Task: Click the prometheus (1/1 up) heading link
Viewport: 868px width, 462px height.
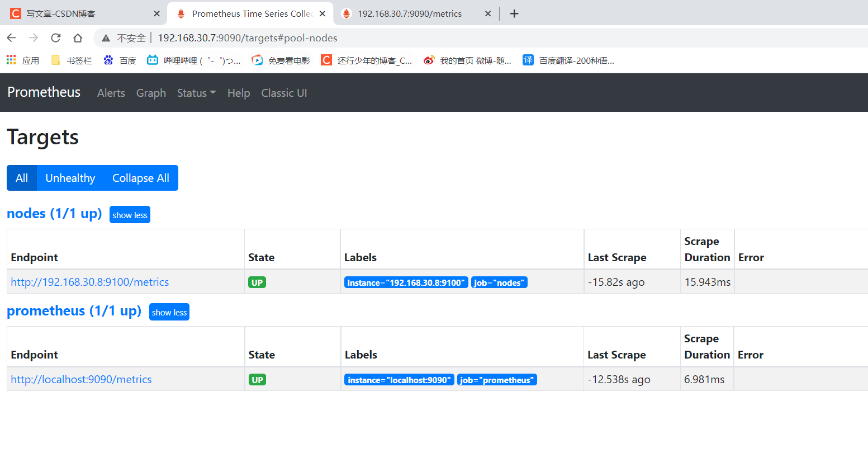Action: coord(74,311)
